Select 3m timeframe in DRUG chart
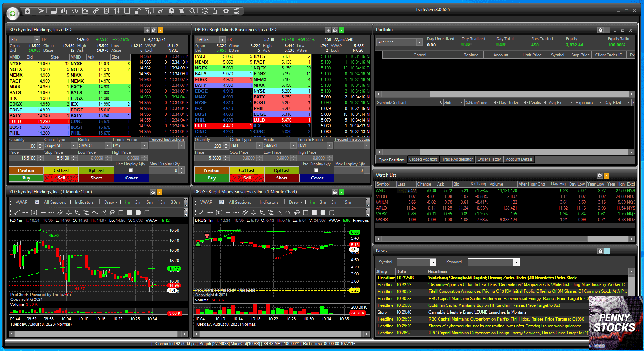The image size is (644, 351). [323, 202]
